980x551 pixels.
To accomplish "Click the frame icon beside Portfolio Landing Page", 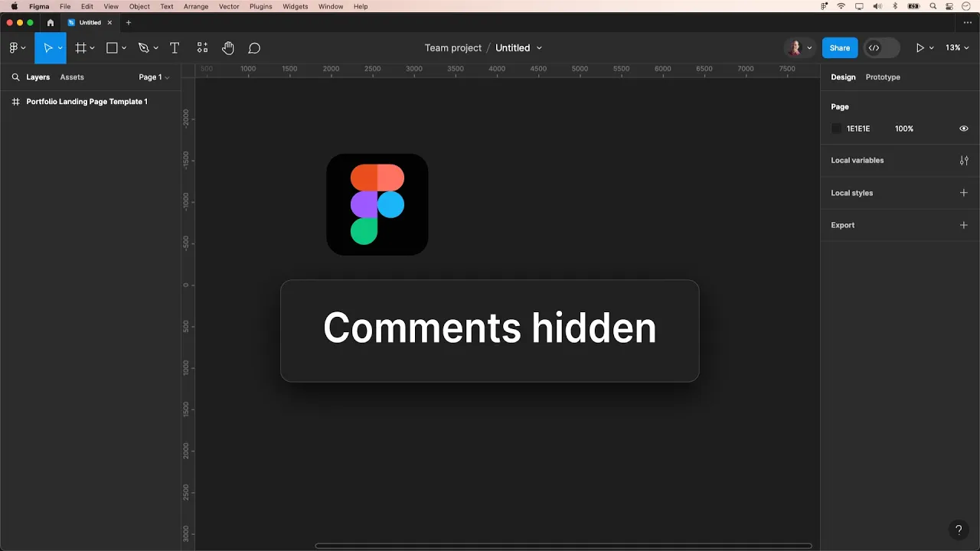I will pos(15,102).
